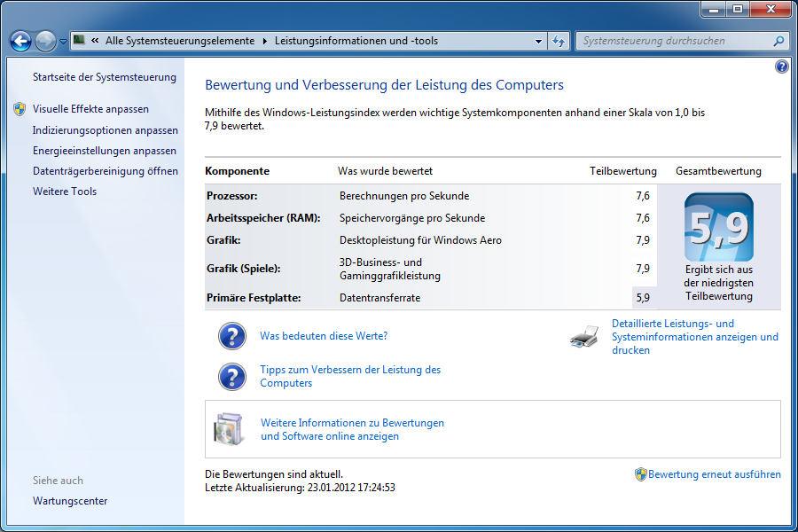Click the 'Teilbewertung' column header
798x532 pixels.
tap(623, 171)
